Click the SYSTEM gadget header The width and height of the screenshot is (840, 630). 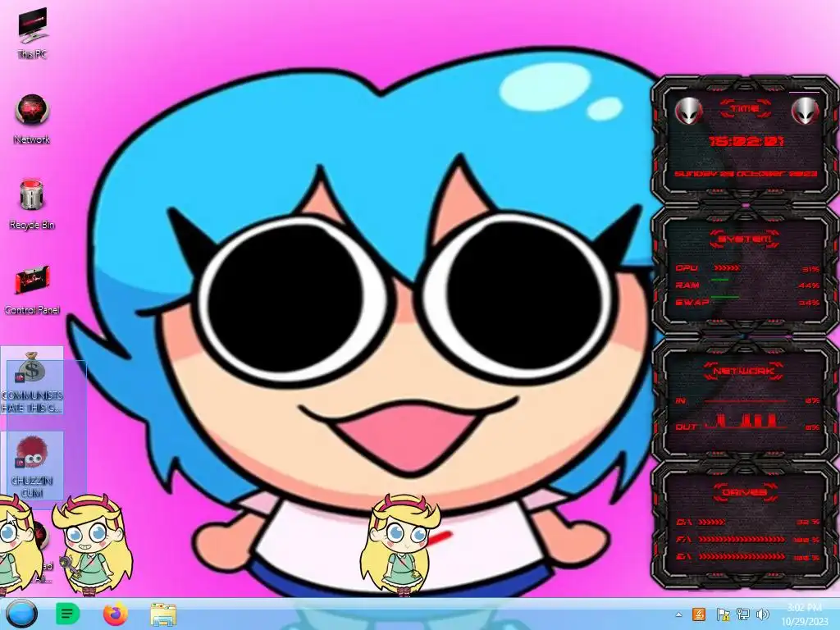tap(744, 239)
